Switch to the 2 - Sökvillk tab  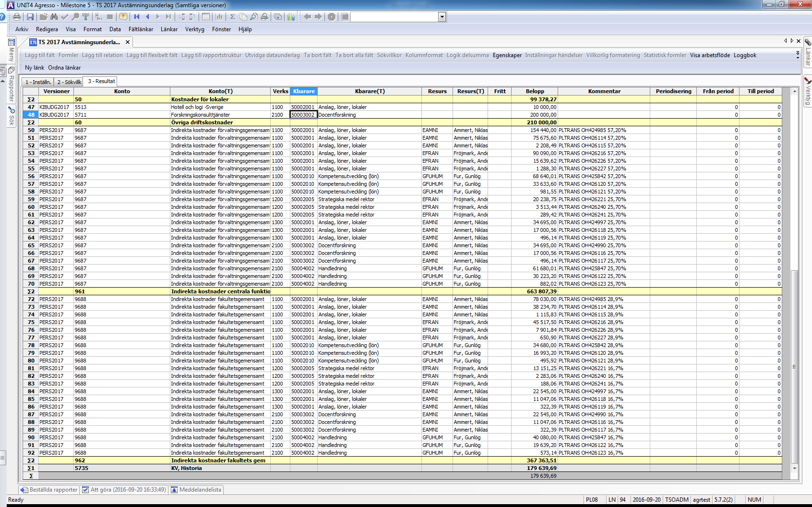(69, 82)
